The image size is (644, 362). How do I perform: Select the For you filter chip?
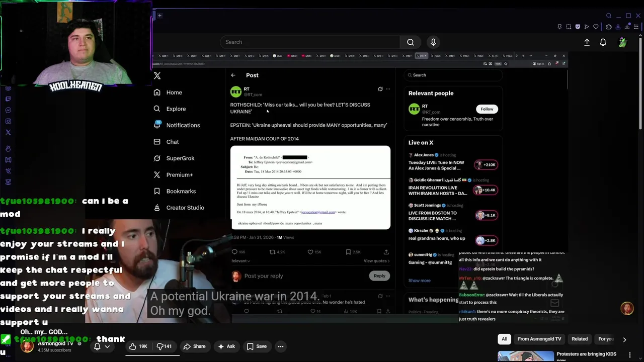[606, 339]
